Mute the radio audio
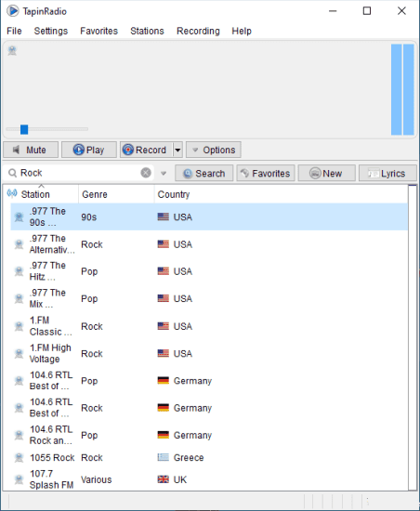Image resolution: width=420 pixels, height=511 pixels. click(31, 150)
